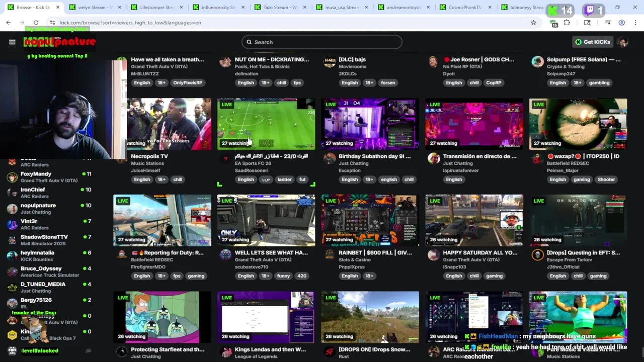Open the EA Sports FC 26 soccer thumbnail
644x362 pixels.
click(266, 124)
